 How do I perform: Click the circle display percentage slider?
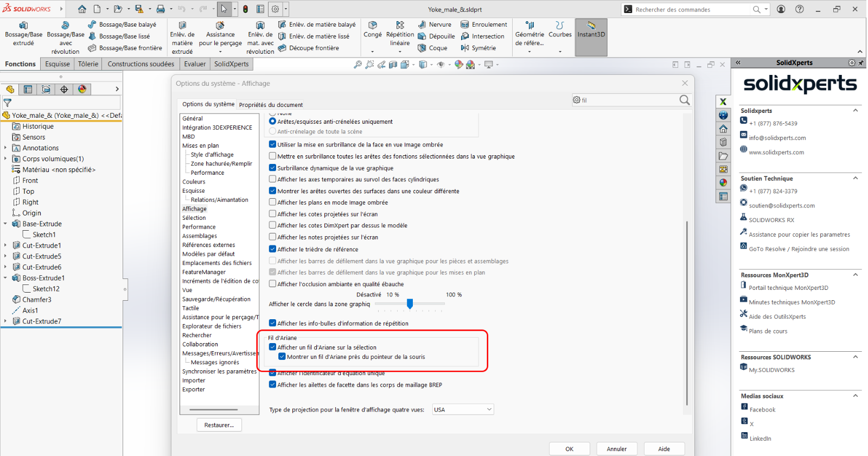(410, 304)
